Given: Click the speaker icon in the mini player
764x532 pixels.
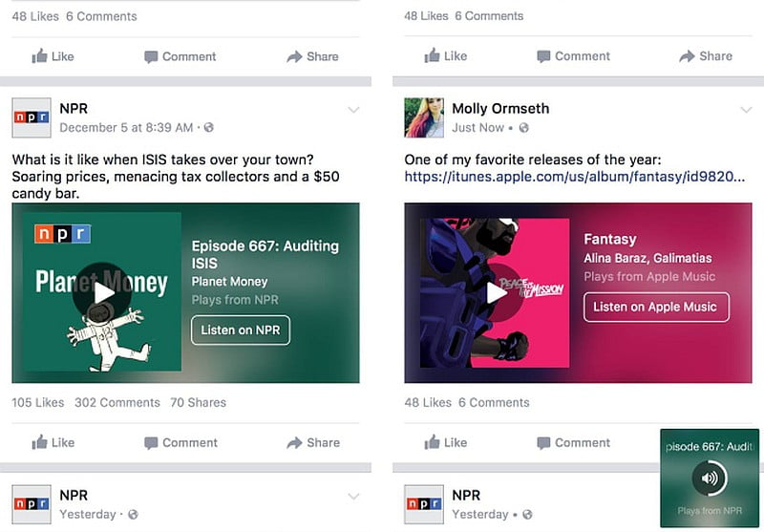Looking at the screenshot, I should click(x=710, y=478).
